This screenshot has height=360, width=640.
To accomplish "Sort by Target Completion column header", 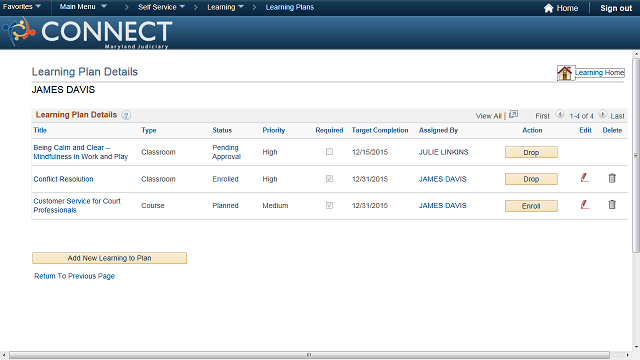I will coord(380,130).
